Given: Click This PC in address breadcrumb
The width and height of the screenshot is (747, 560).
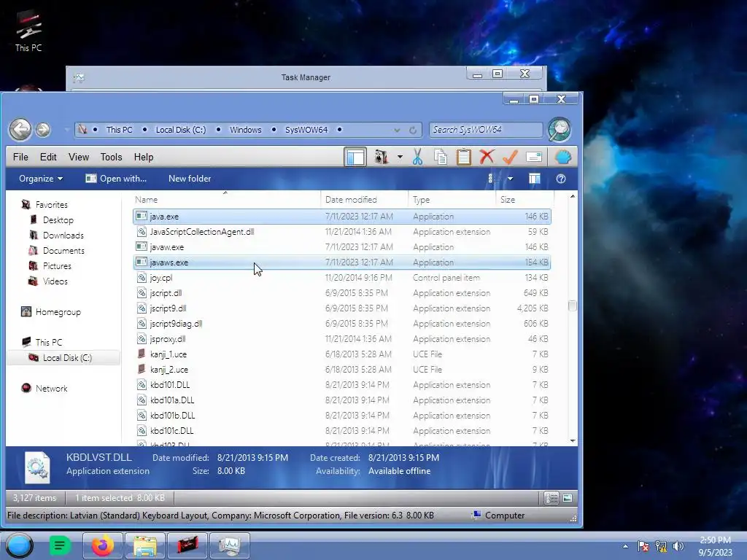Looking at the screenshot, I should pyautogui.click(x=119, y=130).
